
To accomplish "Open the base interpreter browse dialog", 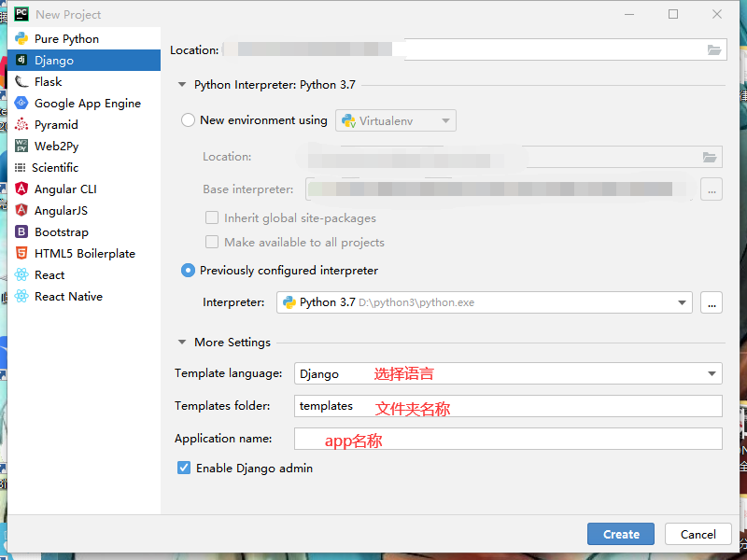I will point(712,189).
